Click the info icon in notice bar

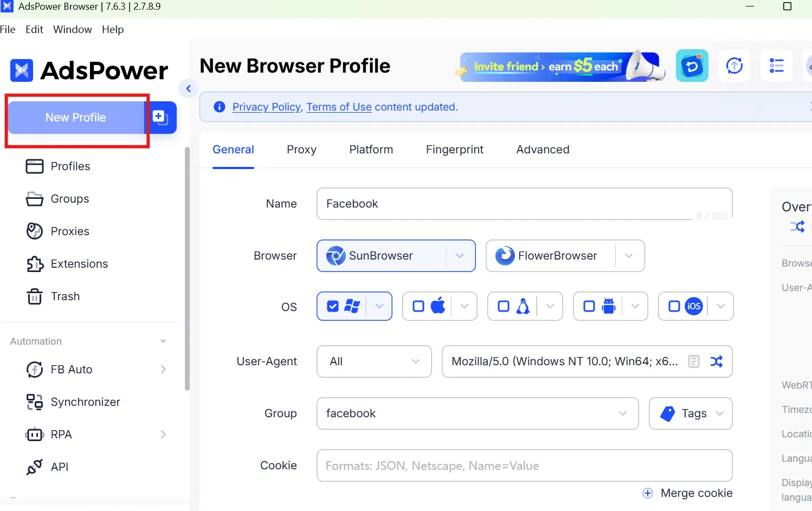(220, 107)
